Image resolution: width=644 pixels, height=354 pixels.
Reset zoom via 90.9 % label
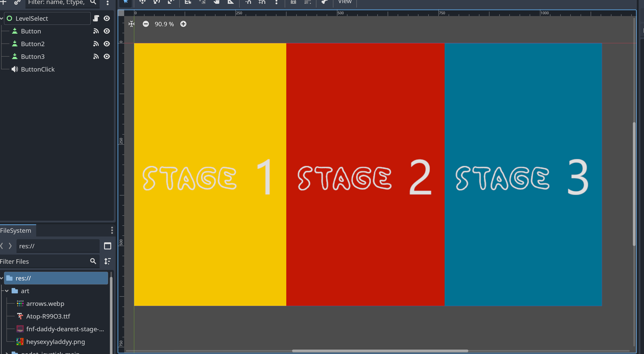click(164, 24)
